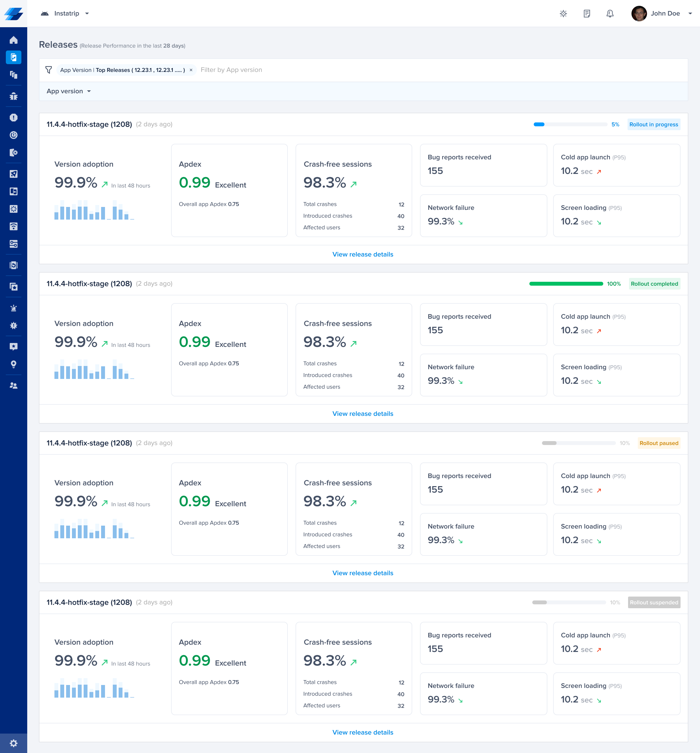The image size is (700, 753).
Task: Open the Home dashboard icon in sidebar
Action: [14, 40]
